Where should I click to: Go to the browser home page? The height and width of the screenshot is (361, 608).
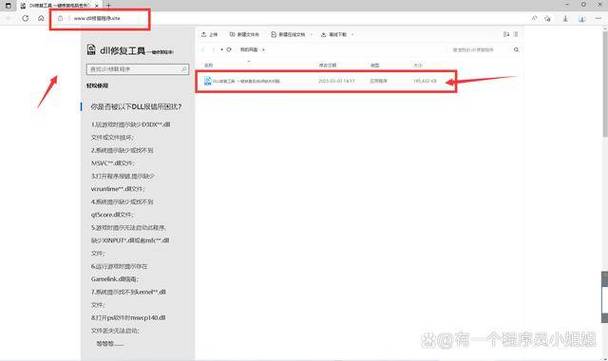click(x=41, y=18)
